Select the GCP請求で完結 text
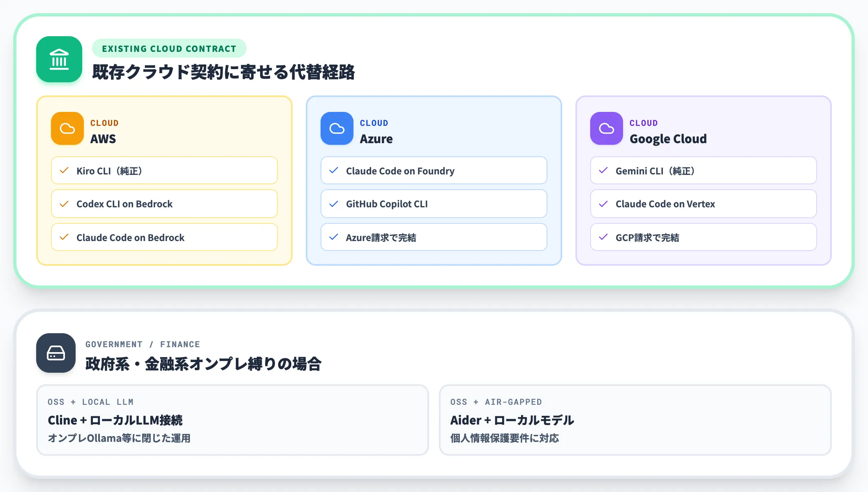 [x=647, y=237]
